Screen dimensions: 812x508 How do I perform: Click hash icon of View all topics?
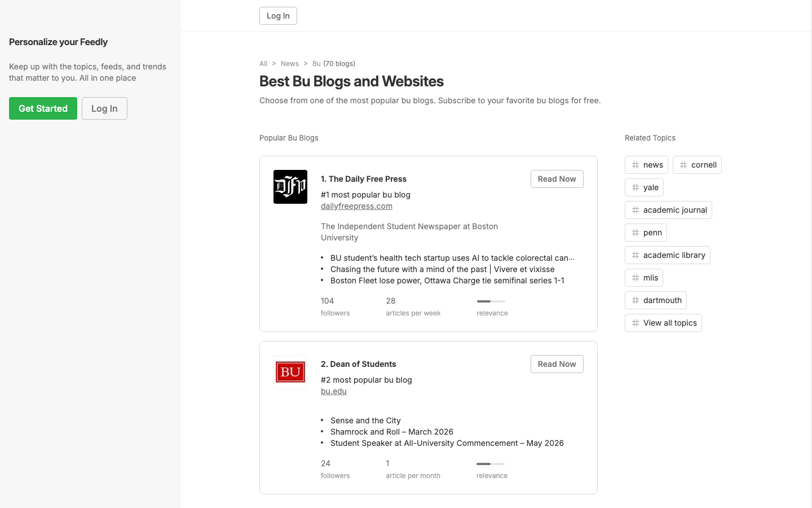click(x=636, y=323)
